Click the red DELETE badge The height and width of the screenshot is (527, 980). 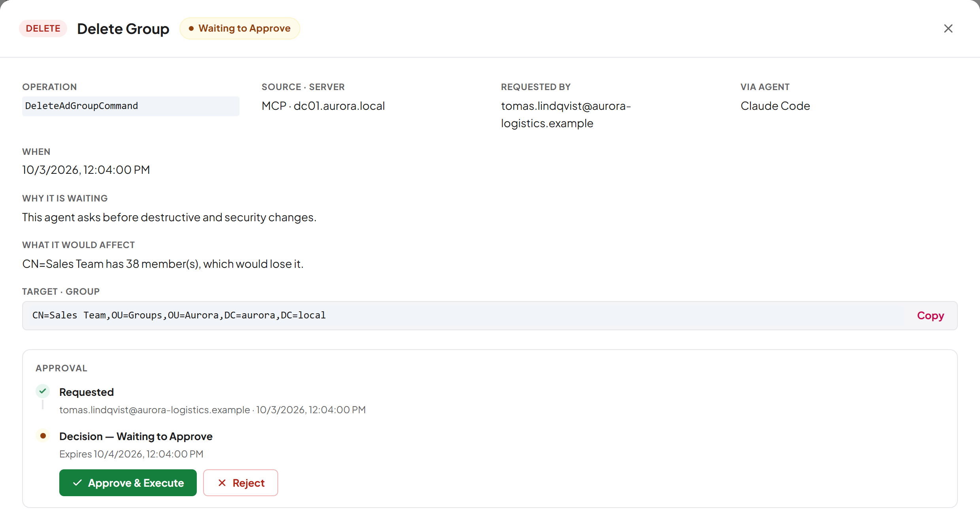(x=43, y=28)
